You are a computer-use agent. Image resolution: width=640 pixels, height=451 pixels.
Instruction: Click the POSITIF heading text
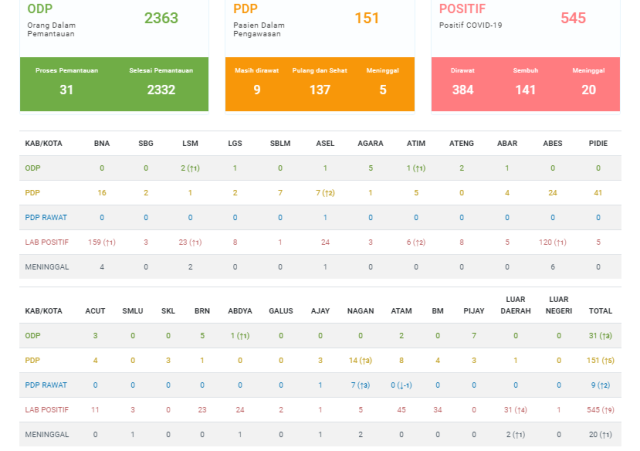pos(462,9)
